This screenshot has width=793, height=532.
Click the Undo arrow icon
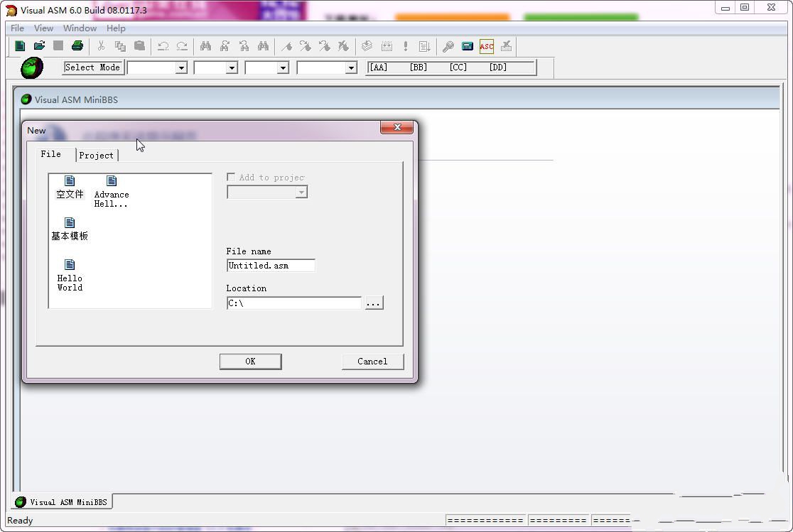[163, 46]
